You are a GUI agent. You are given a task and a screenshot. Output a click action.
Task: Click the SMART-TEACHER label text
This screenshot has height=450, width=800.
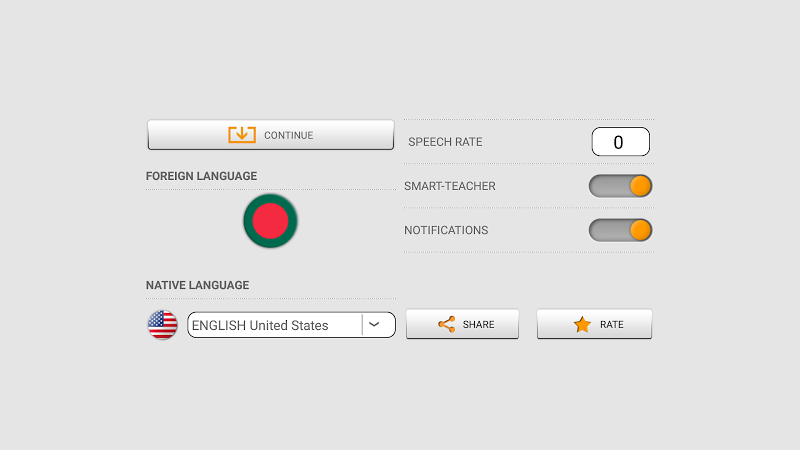[x=449, y=186]
